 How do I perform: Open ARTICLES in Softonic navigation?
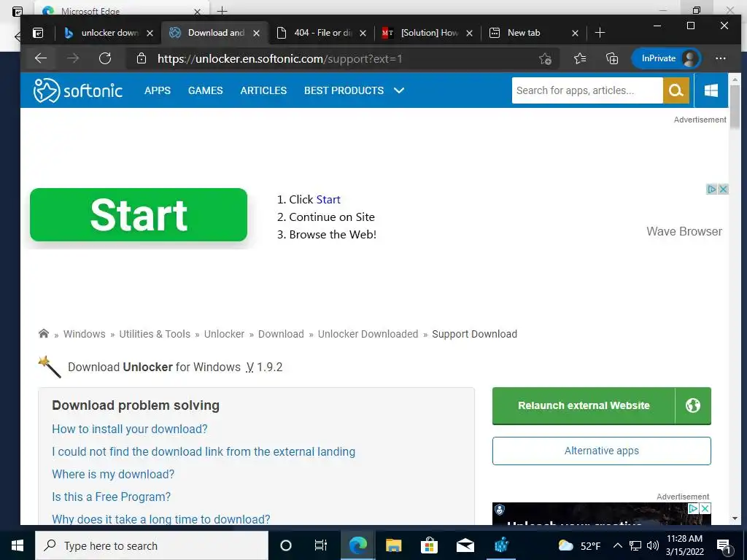[x=263, y=90]
